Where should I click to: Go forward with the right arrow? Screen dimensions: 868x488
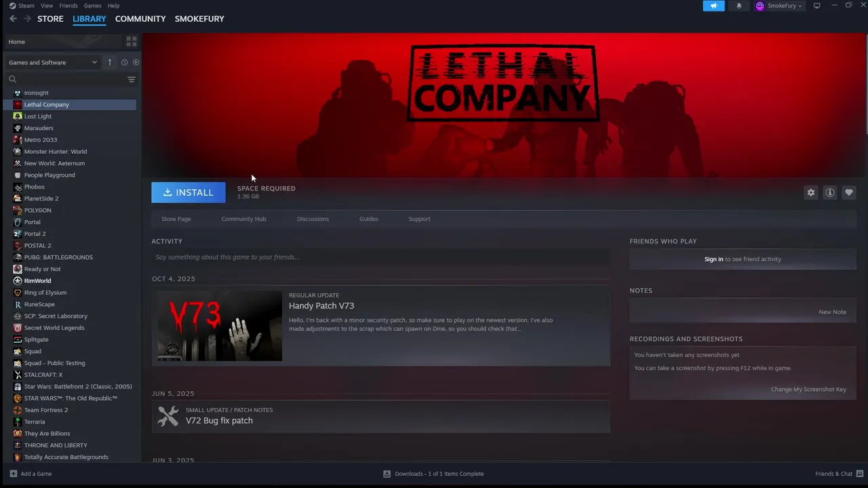[27, 19]
